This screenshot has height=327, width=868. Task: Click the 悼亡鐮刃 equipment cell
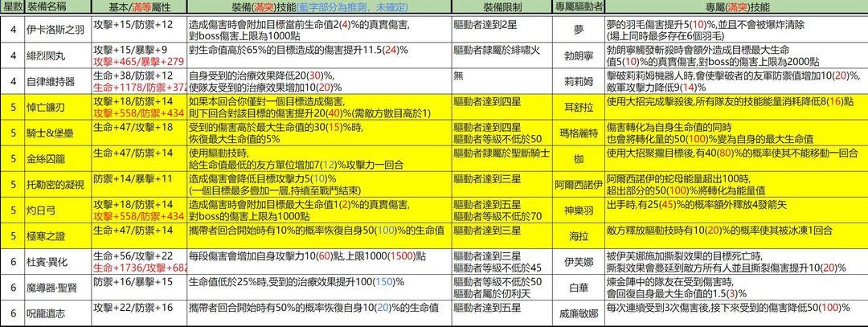pyautogui.click(x=58, y=108)
